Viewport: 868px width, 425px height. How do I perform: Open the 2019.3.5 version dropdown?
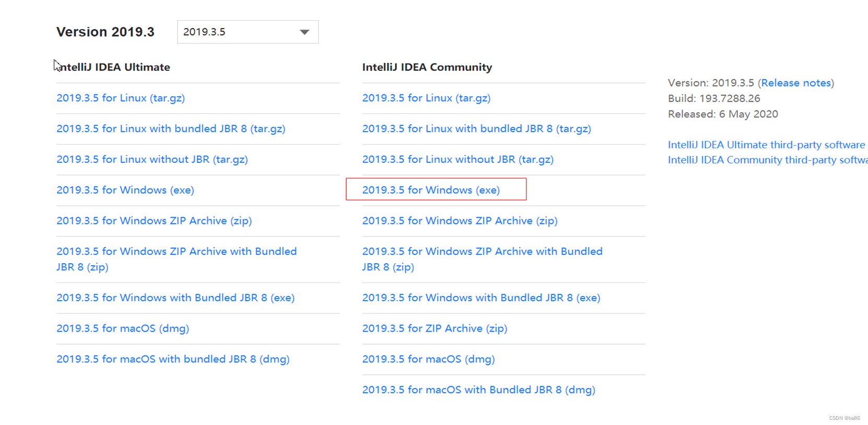coord(248,32)
